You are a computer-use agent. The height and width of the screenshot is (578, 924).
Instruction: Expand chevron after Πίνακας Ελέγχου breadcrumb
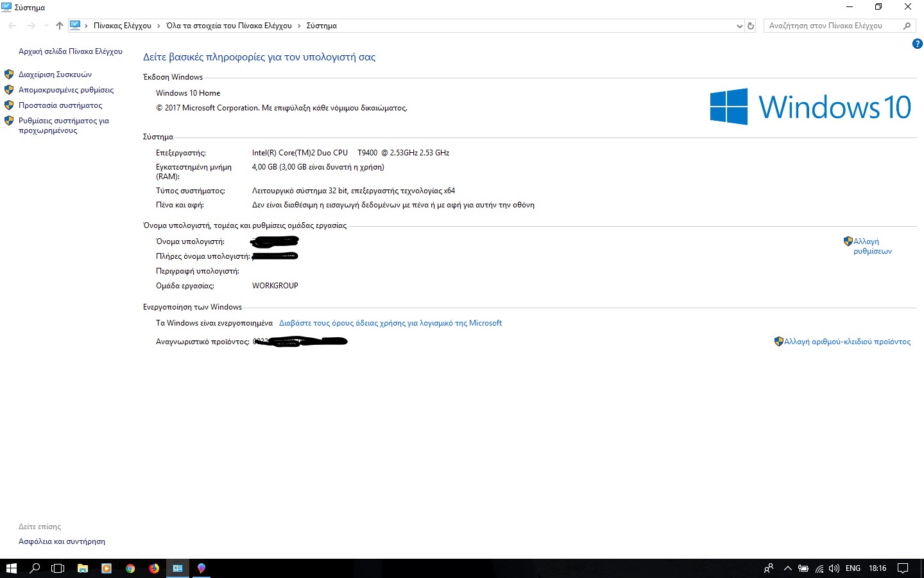(158, 26)
